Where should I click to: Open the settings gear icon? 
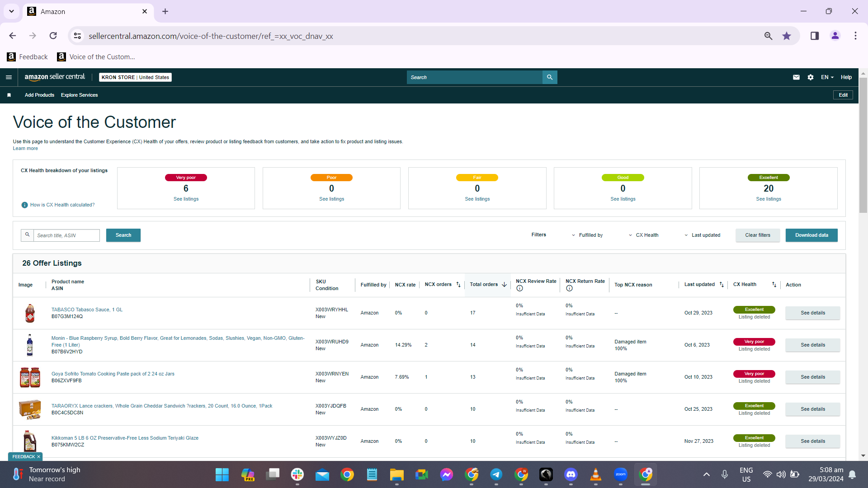[x=811, y=77]
